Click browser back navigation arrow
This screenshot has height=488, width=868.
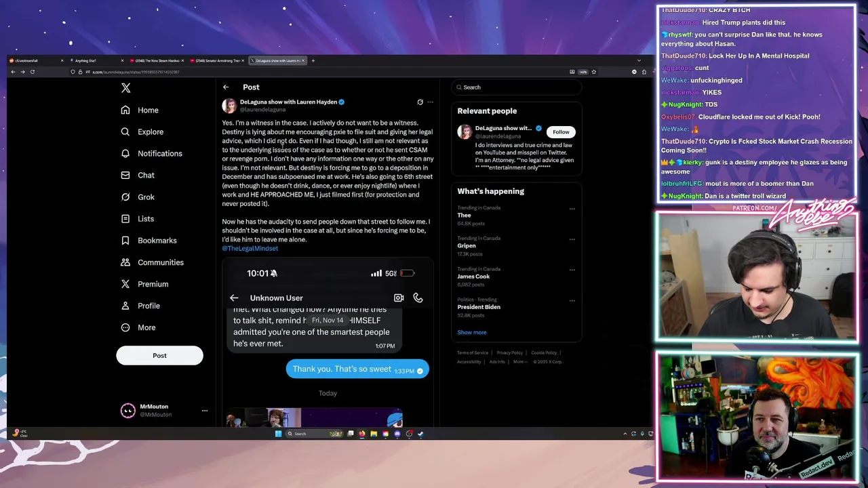(13, 72)
